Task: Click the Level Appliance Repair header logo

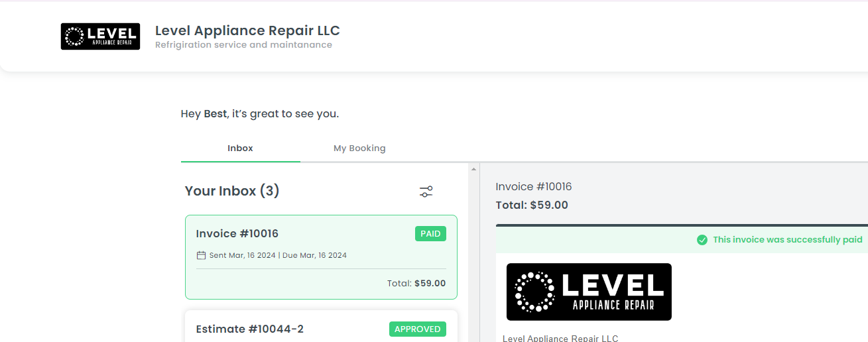Action: click(x=100, y=36)
